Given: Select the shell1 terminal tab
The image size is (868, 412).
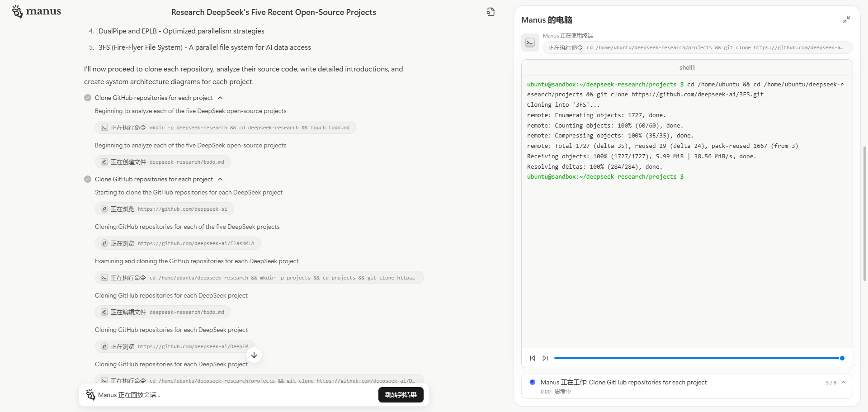Looking at the screenshot, I should [x=687, y=68].
